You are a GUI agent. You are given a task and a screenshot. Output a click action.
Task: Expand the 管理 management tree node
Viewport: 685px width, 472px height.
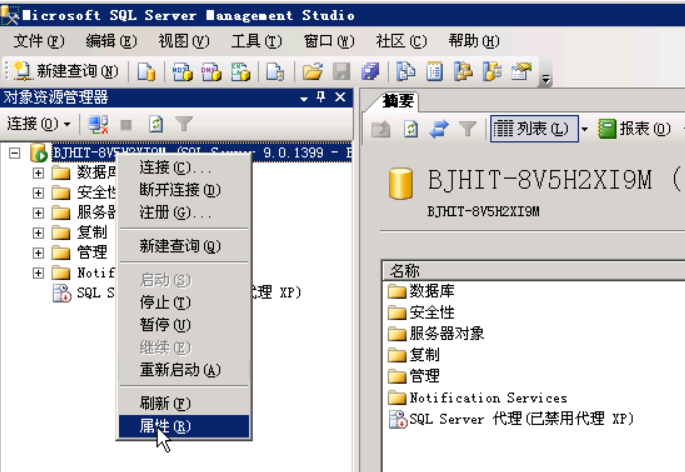[38, 253]
